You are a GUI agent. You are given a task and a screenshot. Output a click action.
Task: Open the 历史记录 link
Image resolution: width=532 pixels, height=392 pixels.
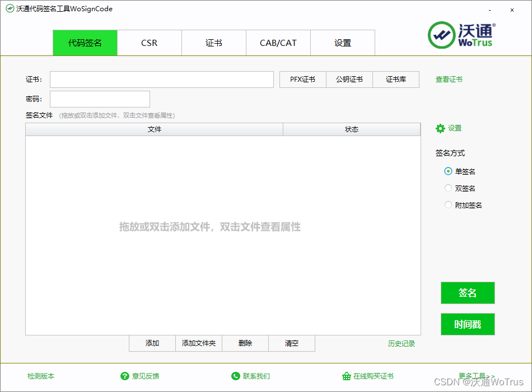(x=402, y=343)
